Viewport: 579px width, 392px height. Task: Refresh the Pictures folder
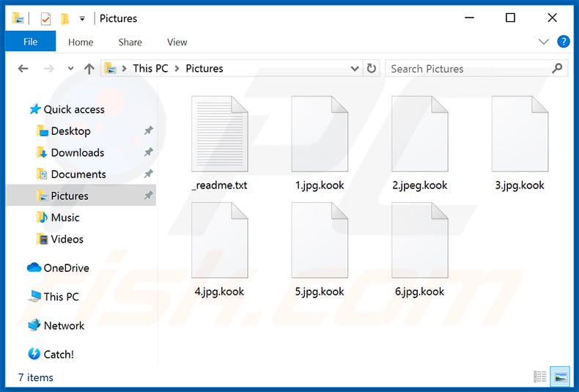pyautogui.click(x=371, y=68)
